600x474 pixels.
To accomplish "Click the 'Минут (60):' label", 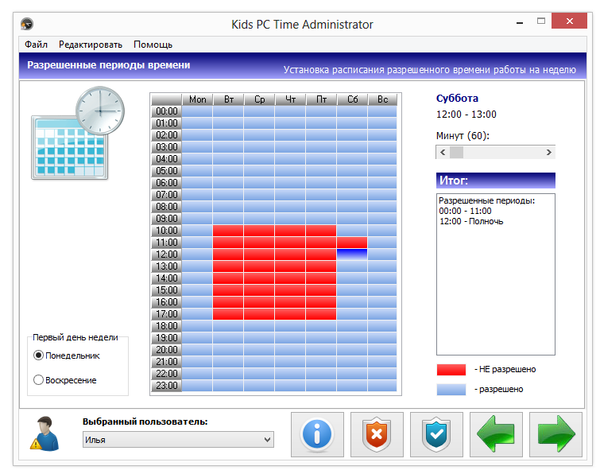I will tap(463, 136).
